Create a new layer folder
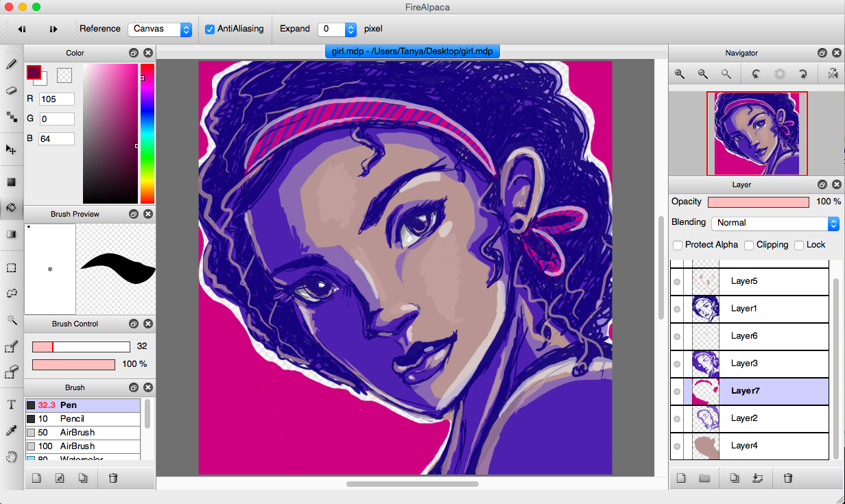This screenshot has width=845, height=504. coord(704,478)
